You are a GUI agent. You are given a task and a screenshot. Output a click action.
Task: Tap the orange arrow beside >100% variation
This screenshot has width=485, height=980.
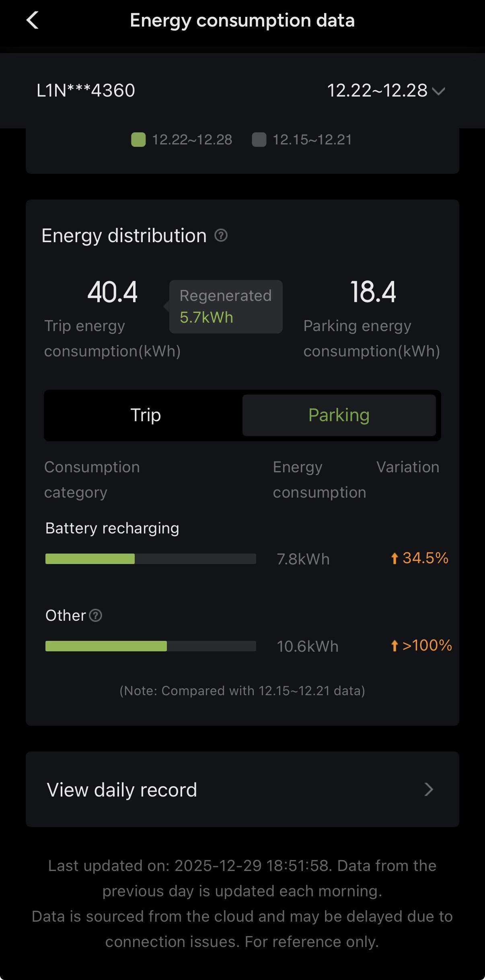click(x=395, y=646)
